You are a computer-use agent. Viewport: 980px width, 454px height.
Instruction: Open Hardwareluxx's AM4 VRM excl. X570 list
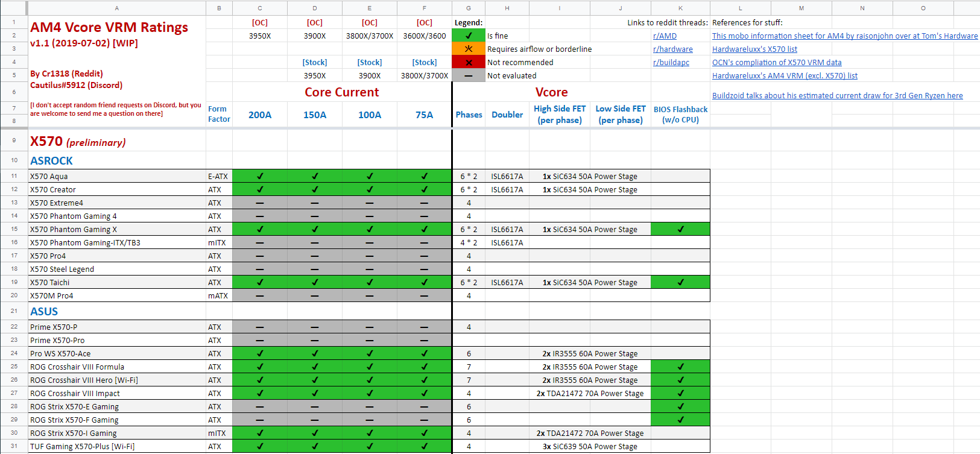[785, 75]
